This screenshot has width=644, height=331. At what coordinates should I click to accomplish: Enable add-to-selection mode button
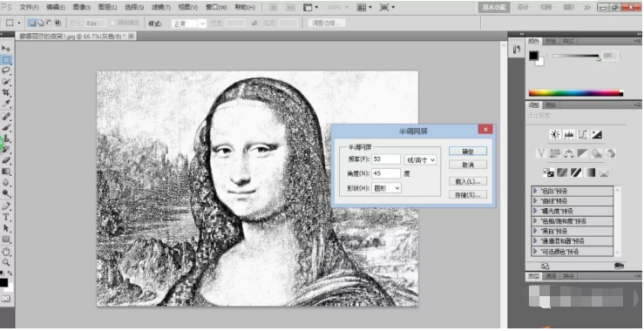tap(40, 23)
